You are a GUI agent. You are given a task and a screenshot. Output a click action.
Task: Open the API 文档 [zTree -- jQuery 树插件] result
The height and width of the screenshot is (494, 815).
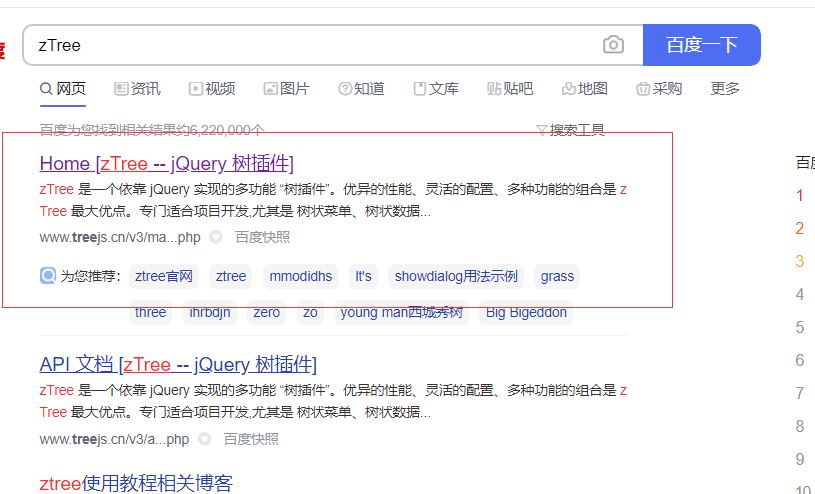pyautogui.click(x=178, y=365)
